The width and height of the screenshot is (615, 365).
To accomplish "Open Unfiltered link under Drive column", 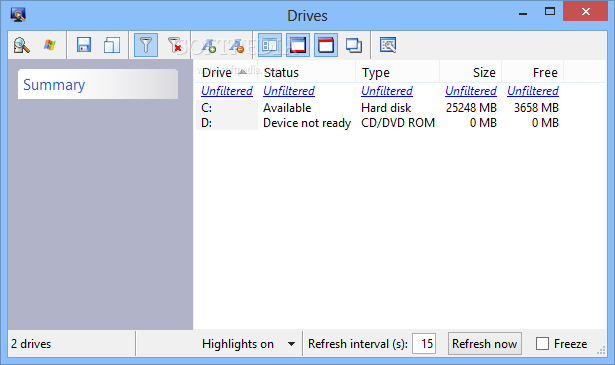I will click(x=227, y=91).
